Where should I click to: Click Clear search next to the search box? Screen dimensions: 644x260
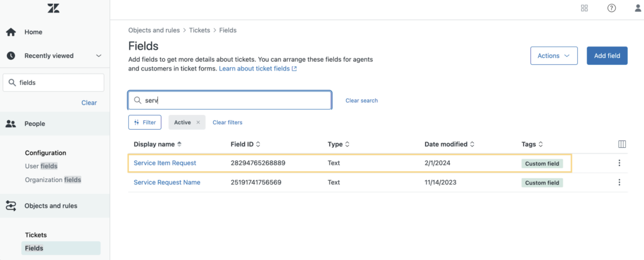[362, 100]
